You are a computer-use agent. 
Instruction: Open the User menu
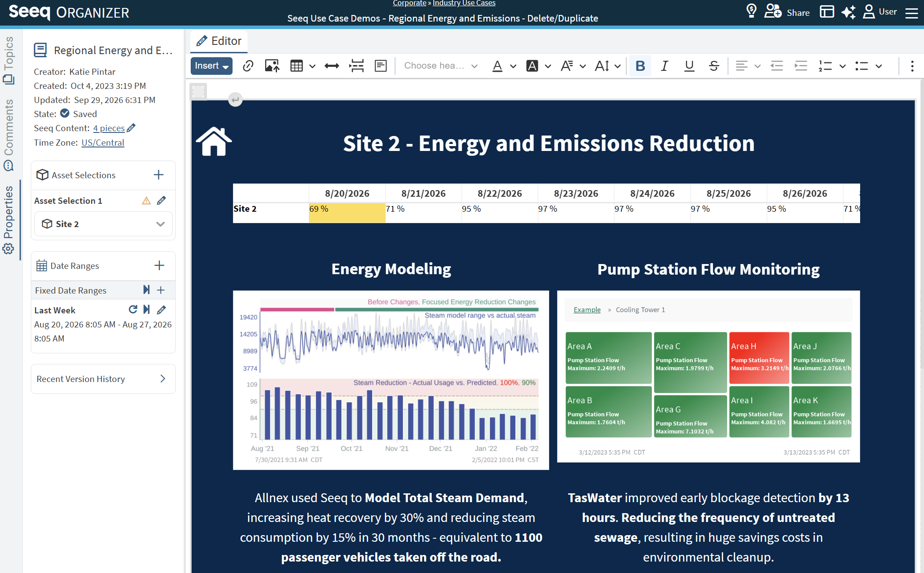pos(880,12)
